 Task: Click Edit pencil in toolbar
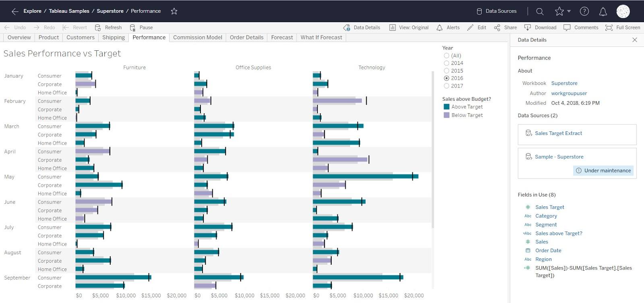(x=477, y=27)
